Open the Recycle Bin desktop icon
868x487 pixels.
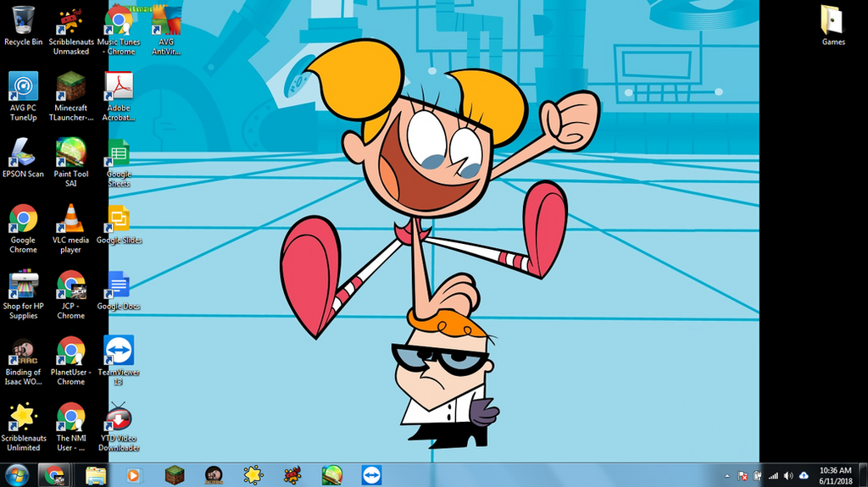pos(23,26)
